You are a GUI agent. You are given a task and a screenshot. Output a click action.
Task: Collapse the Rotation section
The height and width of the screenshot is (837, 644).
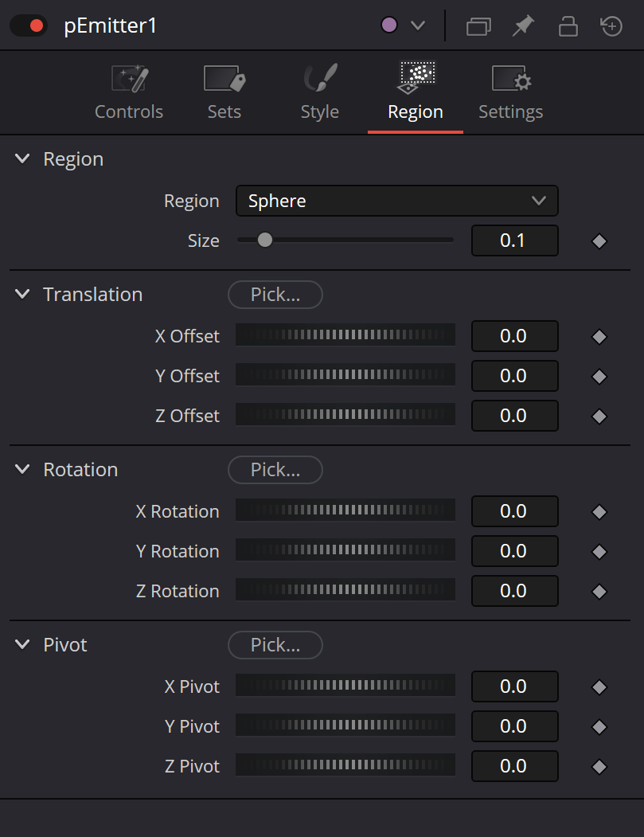click(22, 469)
